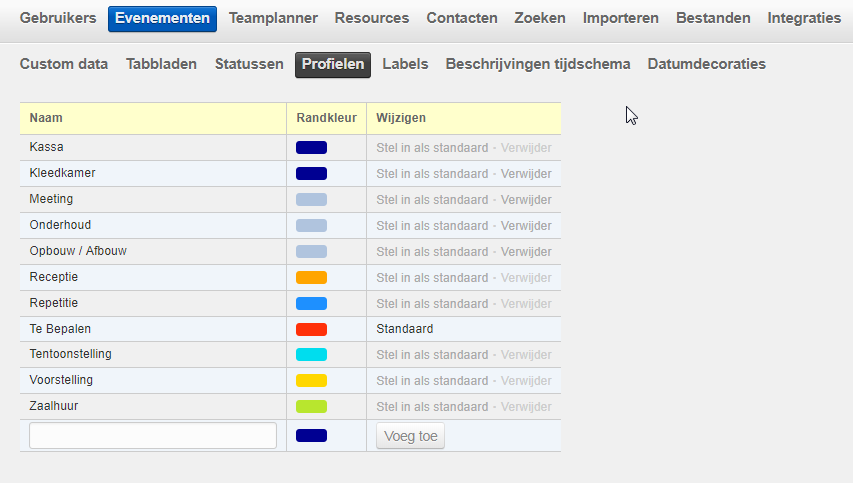853x483 pixels.
Task: Pick border color for new profile
Action: pyautogui.click(x=311, y=436)
